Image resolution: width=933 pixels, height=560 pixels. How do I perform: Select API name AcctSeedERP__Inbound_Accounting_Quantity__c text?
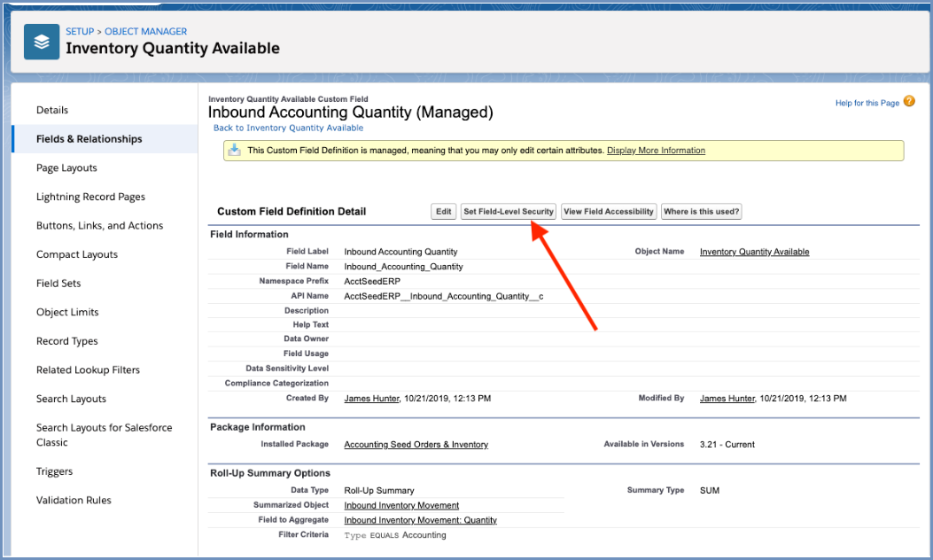443,296
